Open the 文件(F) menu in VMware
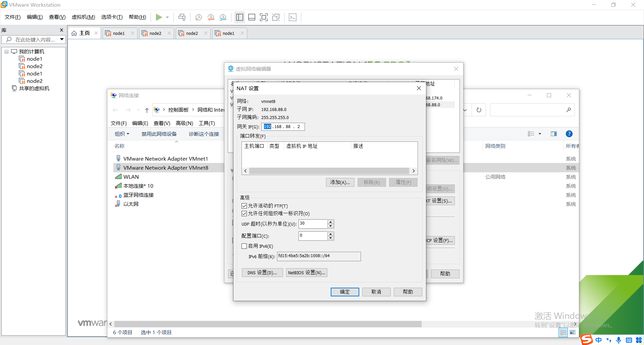This screenshot has height=345, width=644. point(13,17)
